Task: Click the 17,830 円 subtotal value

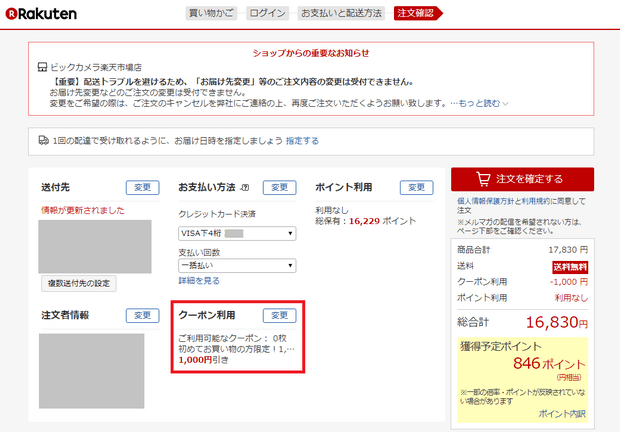Action: click(x=568, y=250)
